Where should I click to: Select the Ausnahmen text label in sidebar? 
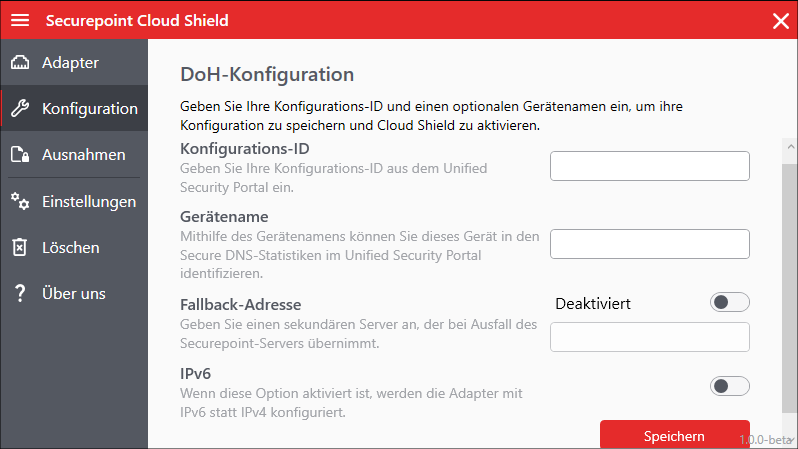[x=83, y=155]
